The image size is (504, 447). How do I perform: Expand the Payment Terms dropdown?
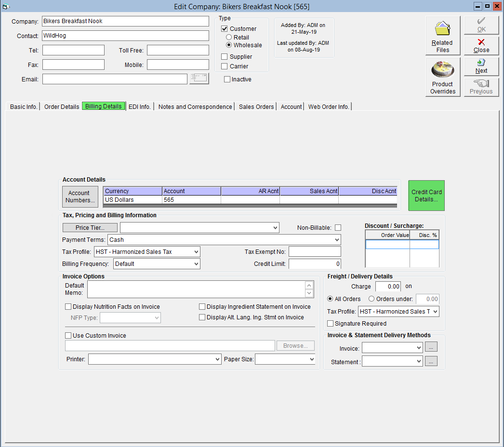pyautogui.click(x=336, y=240)
